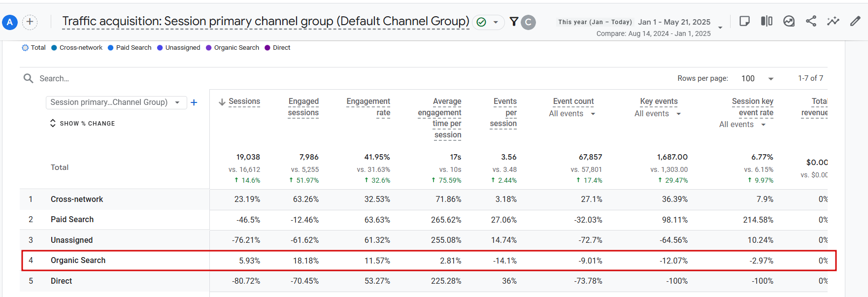This screenshot has height=297, width=868.
Task: Open the Jan 1 - May 21, 2025 date range
Action: tap(674, 22)
